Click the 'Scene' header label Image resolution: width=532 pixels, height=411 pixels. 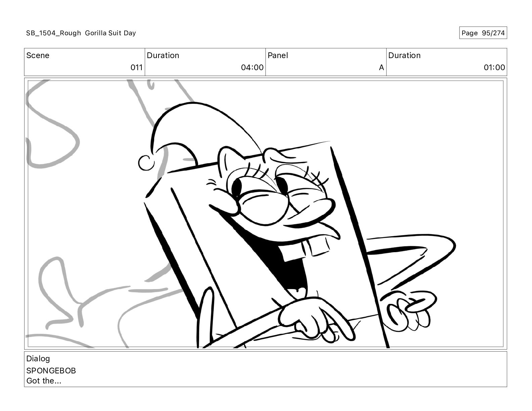(x=38, y=55)
